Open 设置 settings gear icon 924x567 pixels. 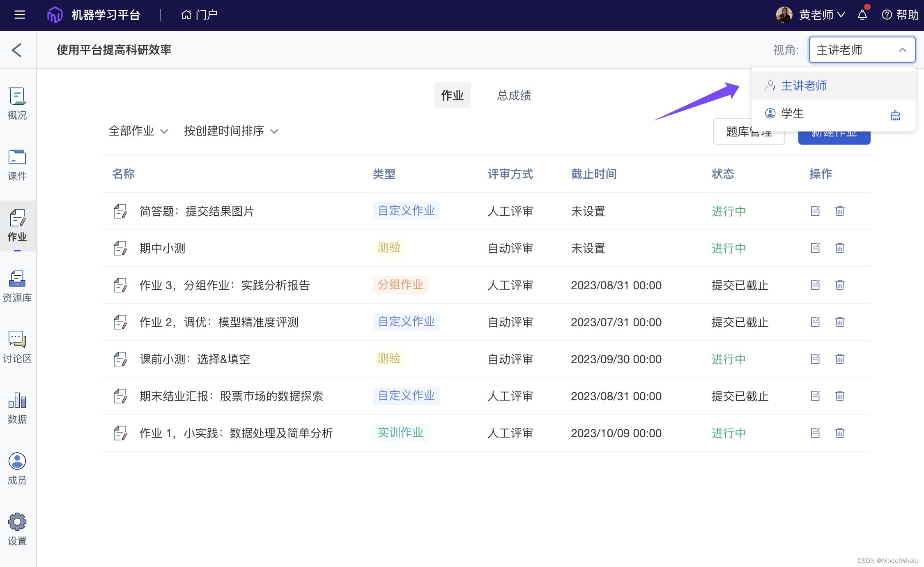[x=17, y=529]
